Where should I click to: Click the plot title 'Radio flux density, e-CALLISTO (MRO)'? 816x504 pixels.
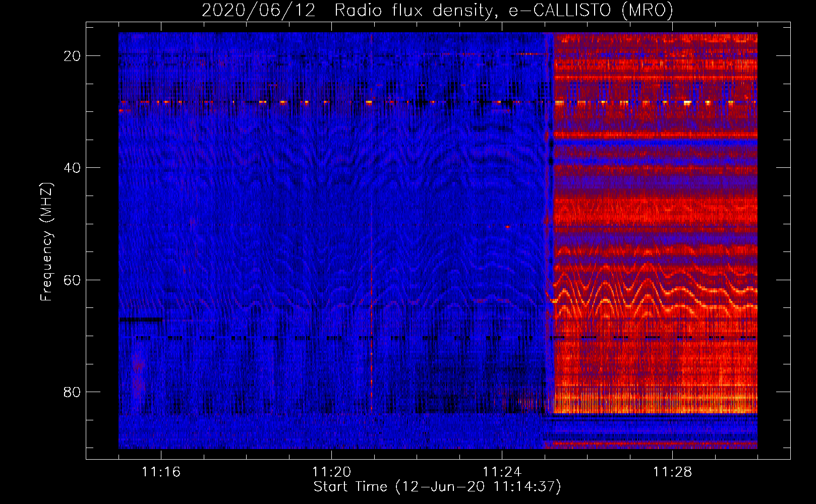(504, 10)
